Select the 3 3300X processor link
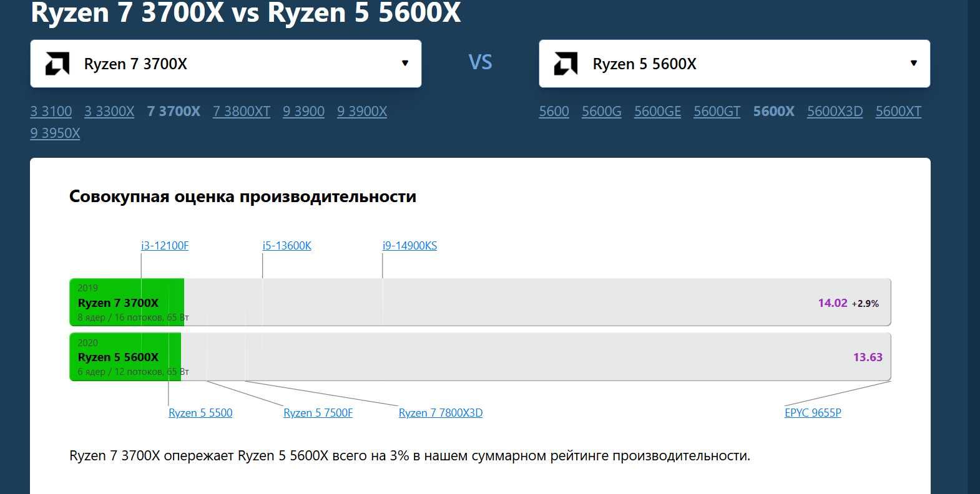This screenshot has height=494, width=980. 109,111
